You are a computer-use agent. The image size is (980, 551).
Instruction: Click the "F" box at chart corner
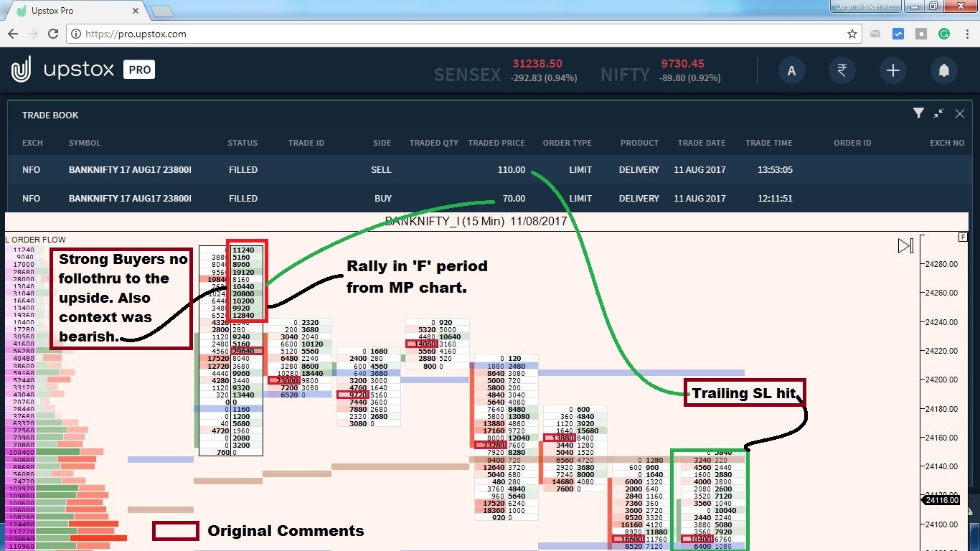(963, 237)
